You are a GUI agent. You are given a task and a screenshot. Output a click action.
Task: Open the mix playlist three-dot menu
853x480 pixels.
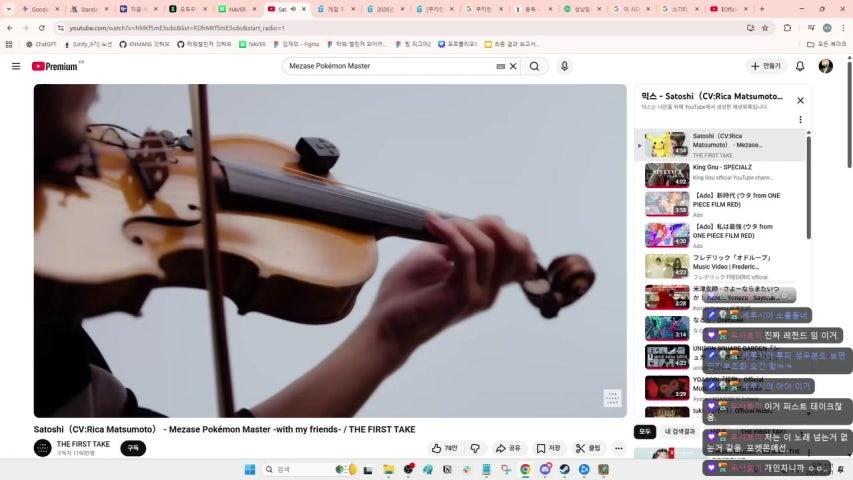800,120
